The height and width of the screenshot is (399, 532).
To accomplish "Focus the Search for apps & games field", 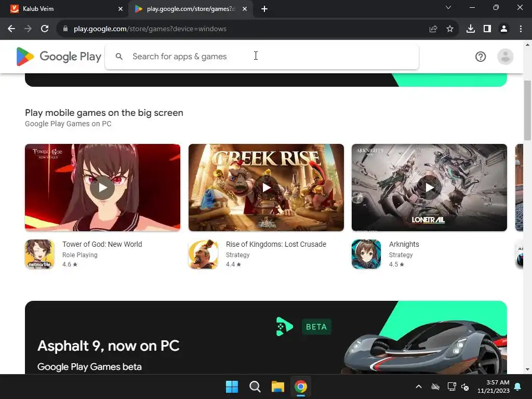I will coord(262,57).
